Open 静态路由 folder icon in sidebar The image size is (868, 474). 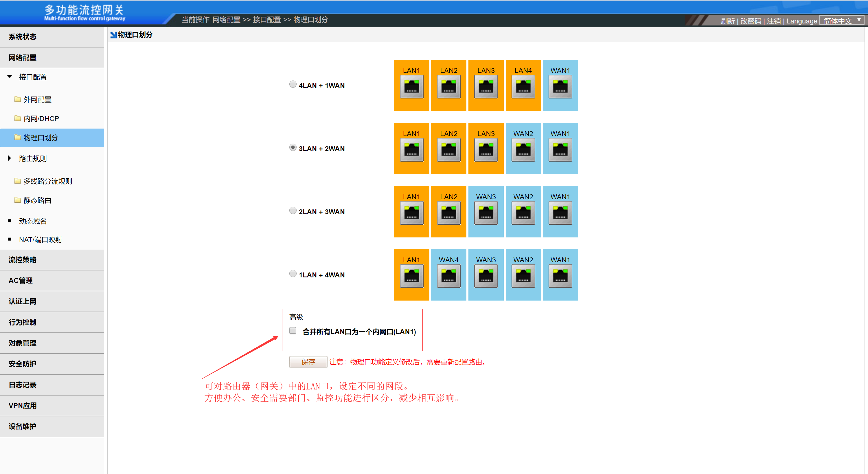click(x=18, y=200)
